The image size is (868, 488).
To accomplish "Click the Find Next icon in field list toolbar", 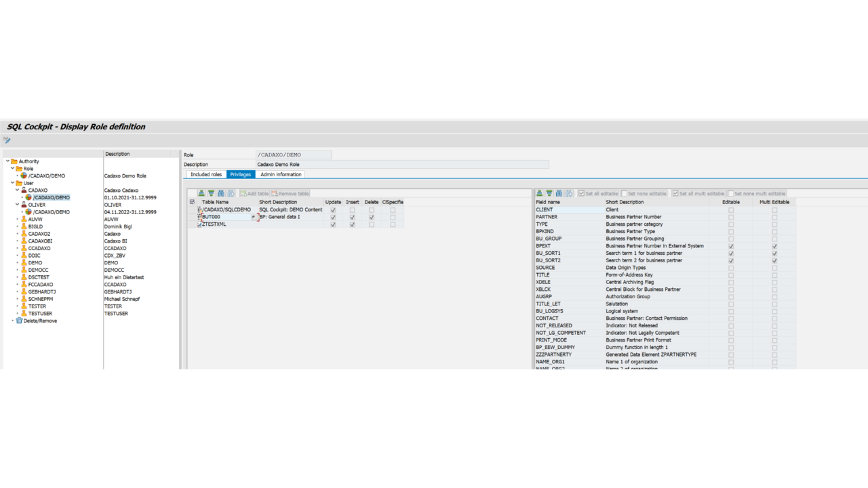I will coord(569,193).
